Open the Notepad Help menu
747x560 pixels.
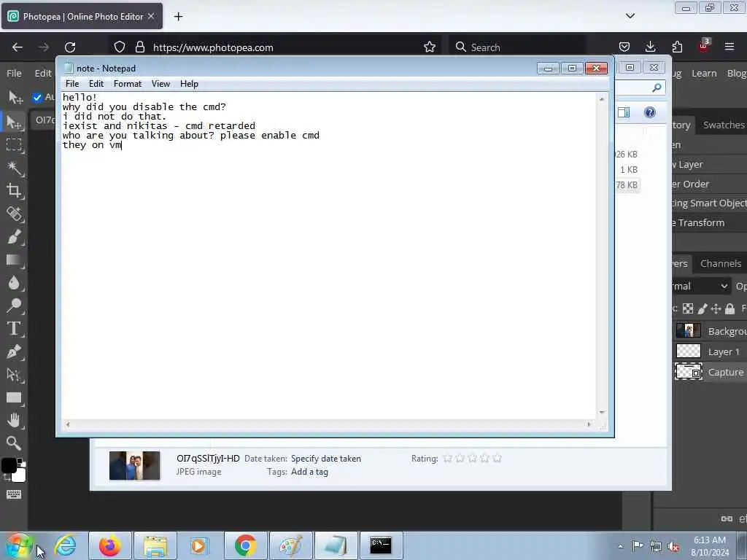pos(189,84)
